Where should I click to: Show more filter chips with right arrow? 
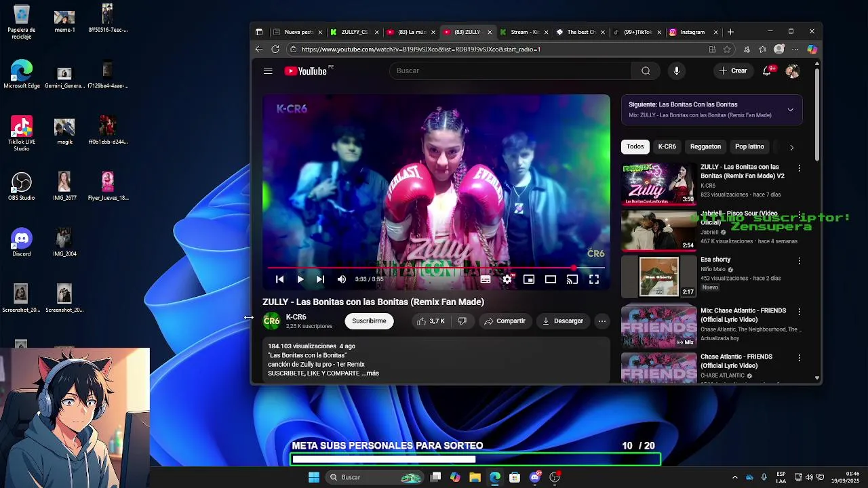(x=791, y=147)
